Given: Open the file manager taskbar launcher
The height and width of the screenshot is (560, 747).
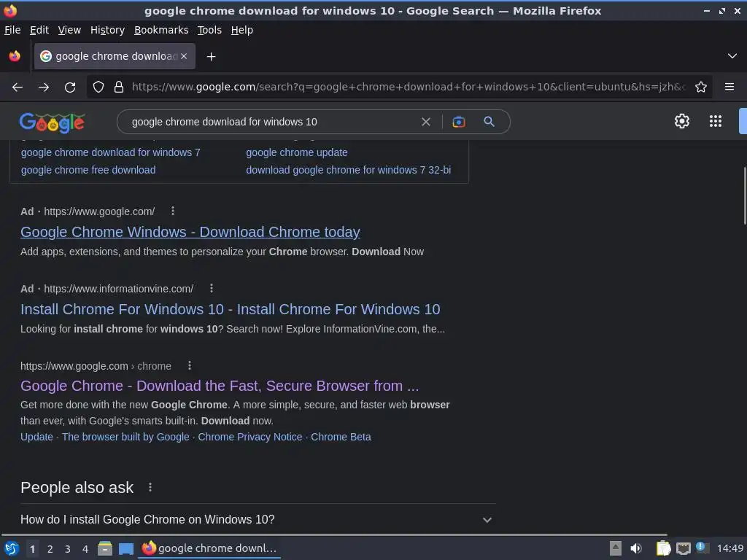Looking at the screenshot, I should pyautogui.click(x=105, y=548).
